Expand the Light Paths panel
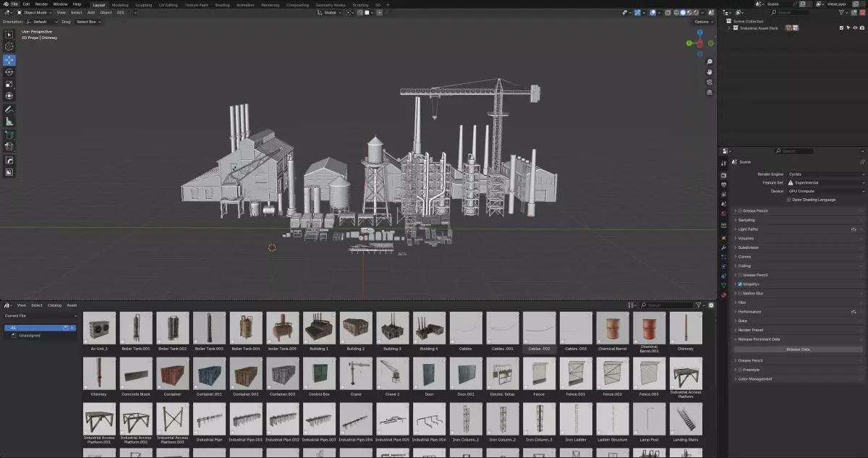The image size is (868, 458). (799, 229)
